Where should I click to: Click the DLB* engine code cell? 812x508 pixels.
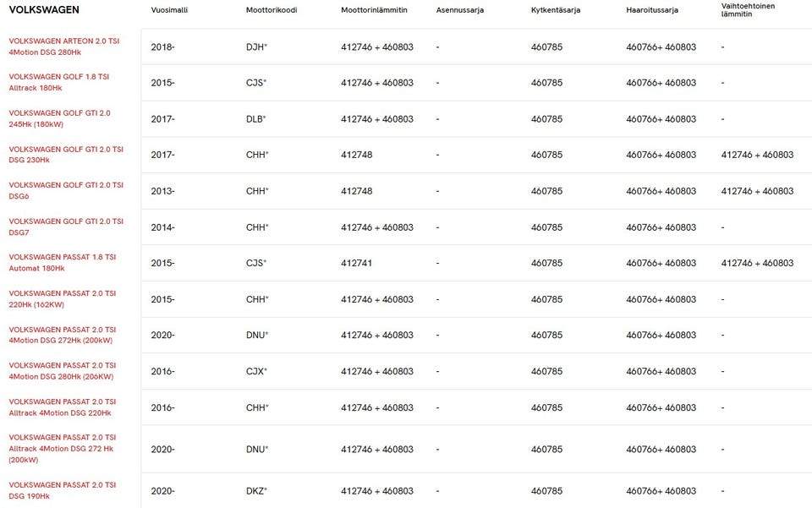point(256,119)
